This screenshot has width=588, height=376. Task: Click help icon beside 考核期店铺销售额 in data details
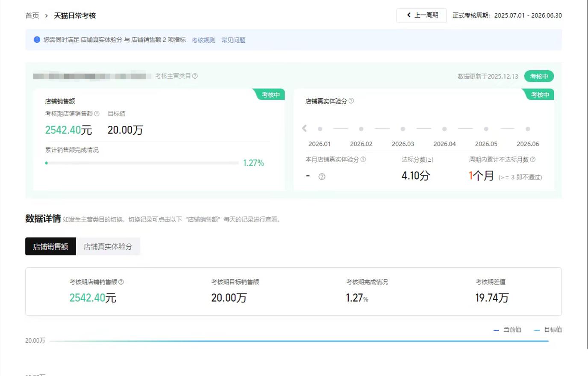(x=121, y=282)
